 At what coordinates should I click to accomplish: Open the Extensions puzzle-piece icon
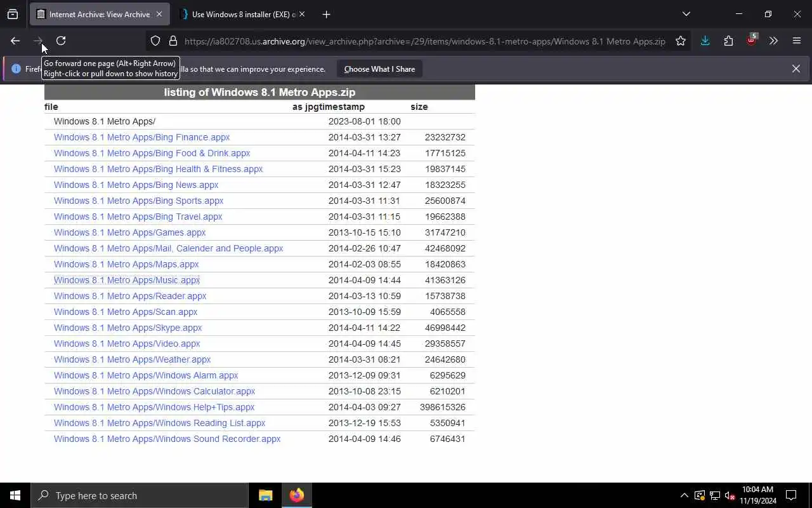(x=728, y=41)
